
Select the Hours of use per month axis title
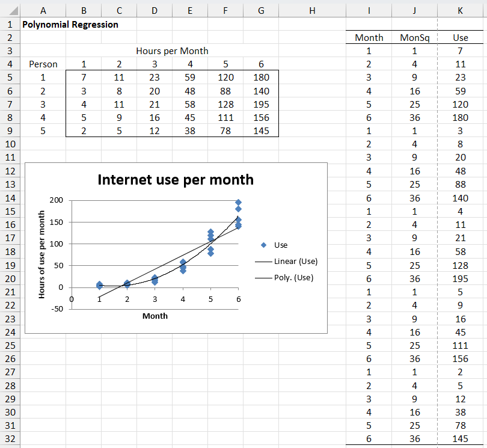pyautogui.click(x=42, y=255)
